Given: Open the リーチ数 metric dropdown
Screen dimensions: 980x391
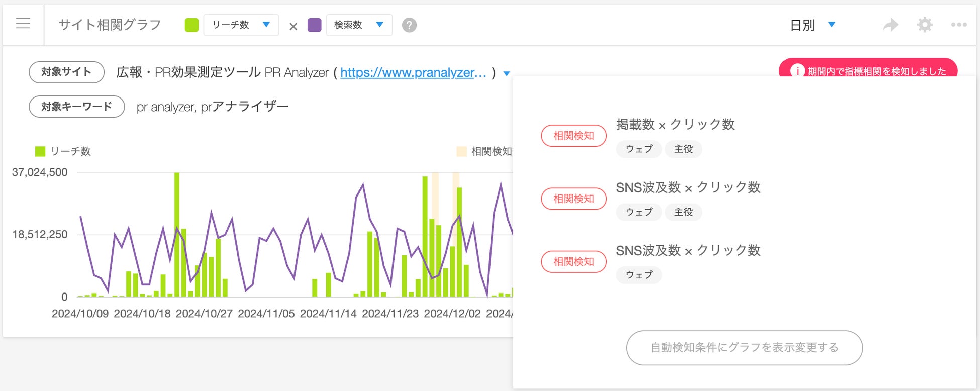Looking at the screenshot, I should click(x=241, y=25).
